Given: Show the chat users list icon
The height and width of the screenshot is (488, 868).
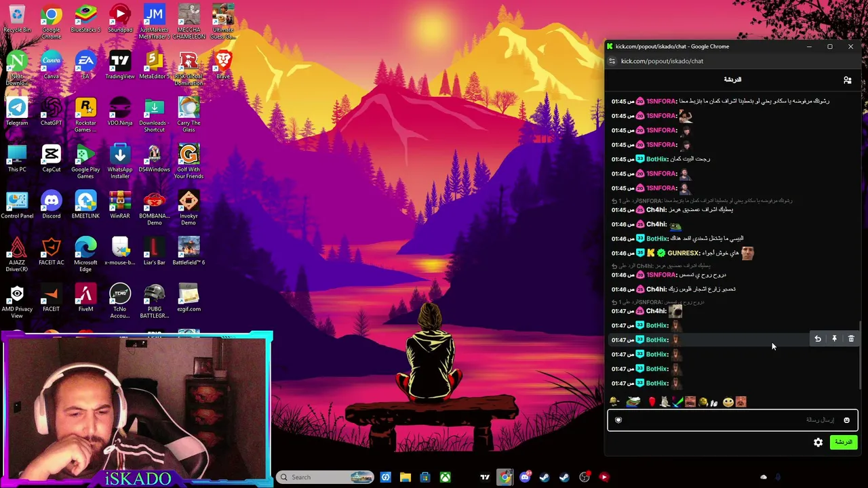Looking at the screenshot, I should (x=847, y=80).
